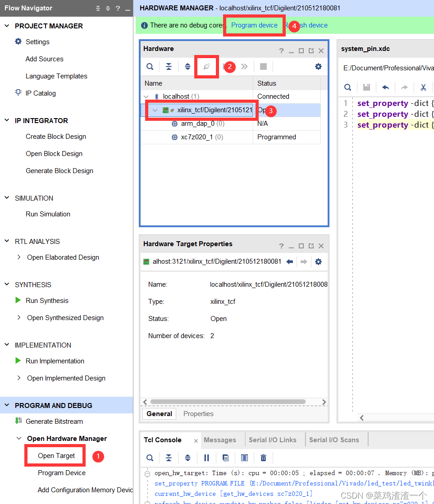The image size is (434, 504).
Task: Click back arrow in Hardware Target Properties
Action: click(290, 261)
